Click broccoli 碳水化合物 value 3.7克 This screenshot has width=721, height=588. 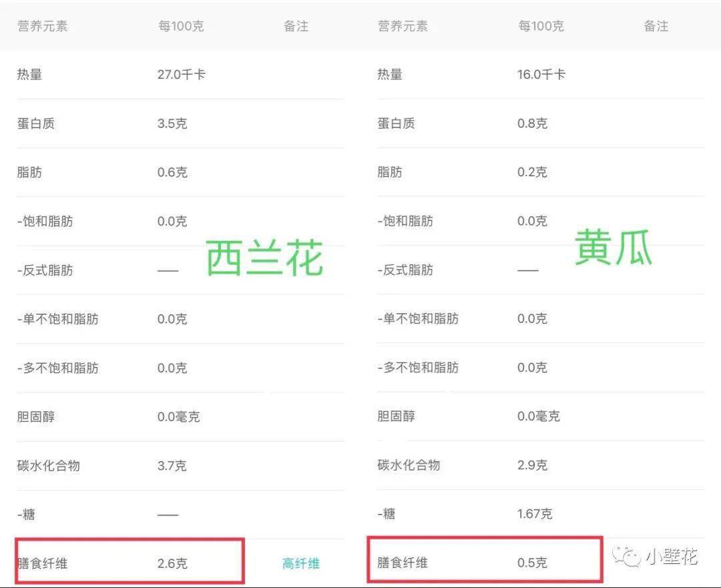tap(172, 466)
